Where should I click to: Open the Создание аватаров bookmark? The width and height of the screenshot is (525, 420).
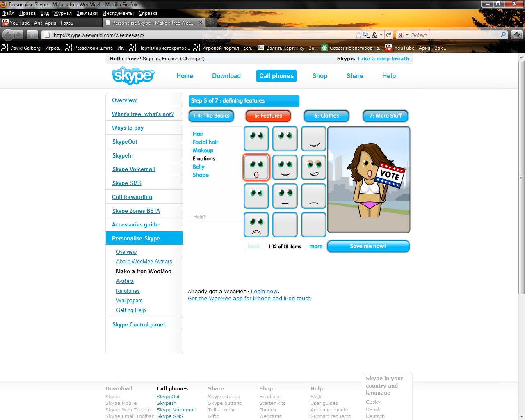click(x=352, y=48)
